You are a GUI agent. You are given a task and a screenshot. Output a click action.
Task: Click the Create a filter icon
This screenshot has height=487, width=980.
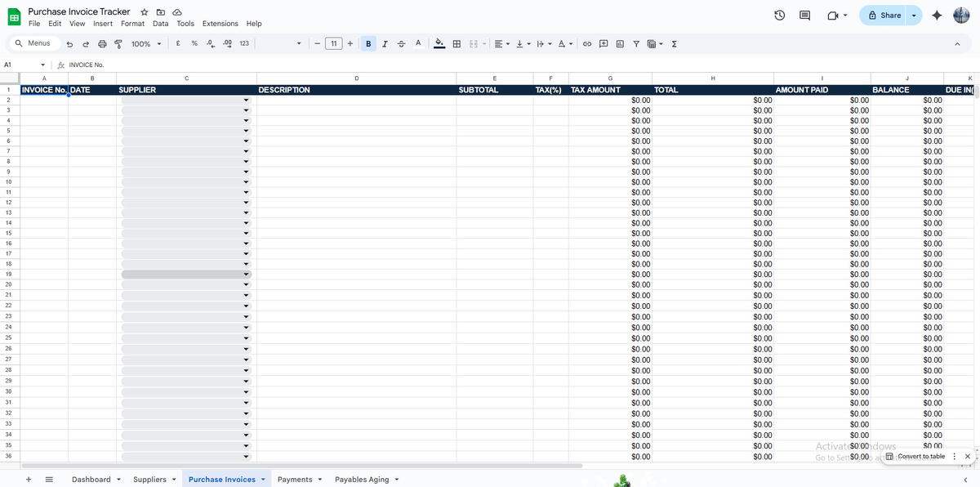click(635, 44)
